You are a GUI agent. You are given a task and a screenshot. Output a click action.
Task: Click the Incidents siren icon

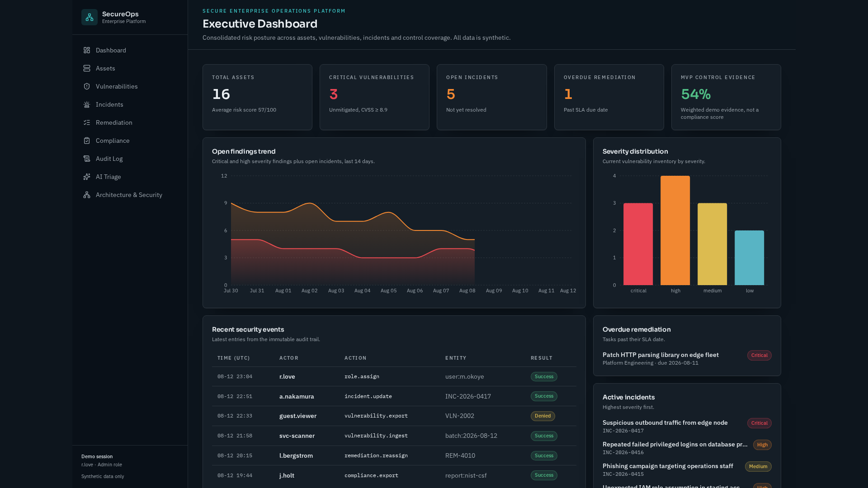(x=87, y=104)
